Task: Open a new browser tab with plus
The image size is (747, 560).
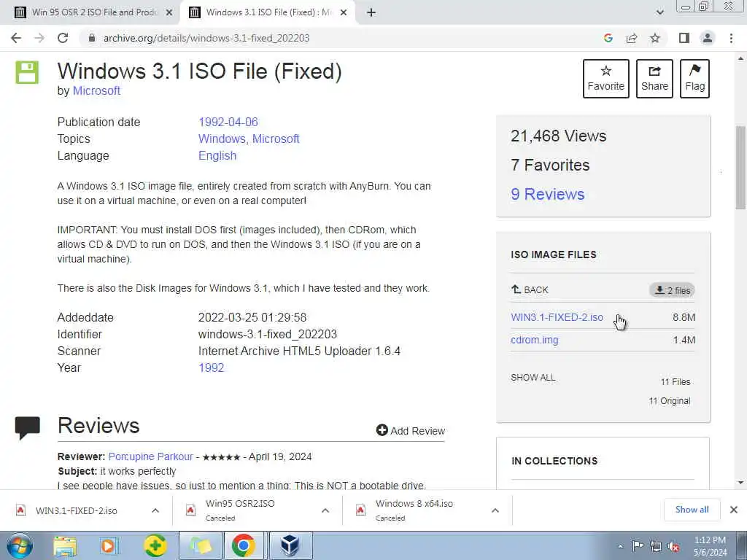Action: point(371,13)
